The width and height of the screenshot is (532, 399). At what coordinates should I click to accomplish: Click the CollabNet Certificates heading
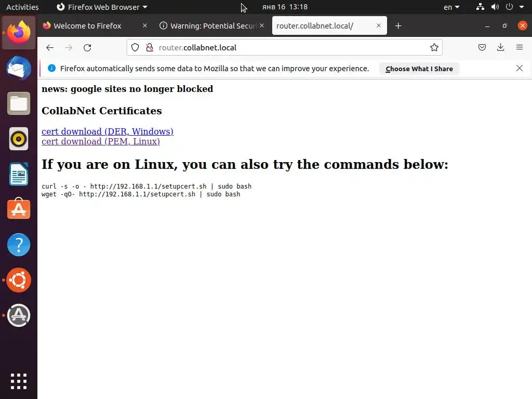(x=102, y=111)
